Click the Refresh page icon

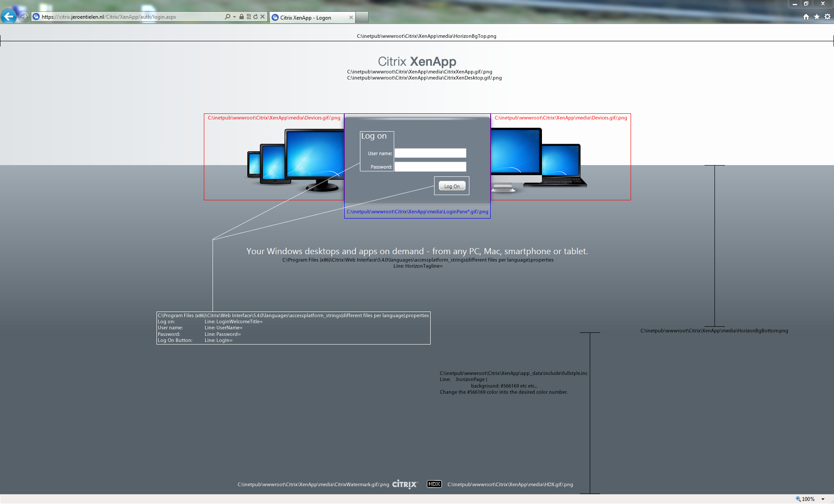point(256,17)
